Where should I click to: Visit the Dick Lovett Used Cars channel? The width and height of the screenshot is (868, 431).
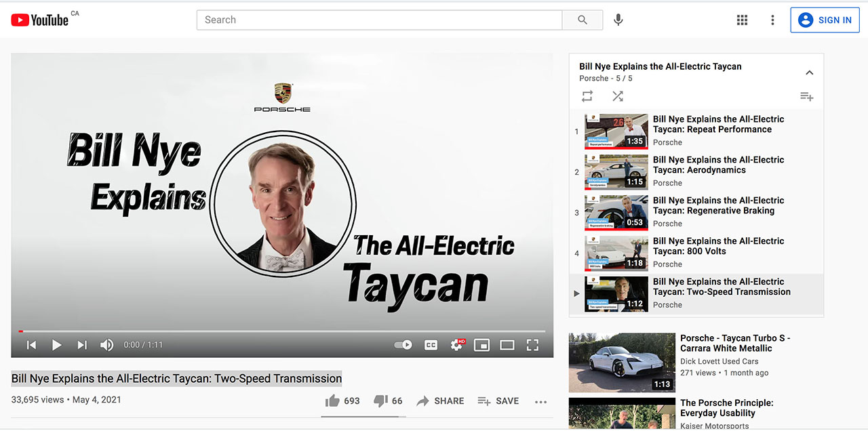(719, 362)
